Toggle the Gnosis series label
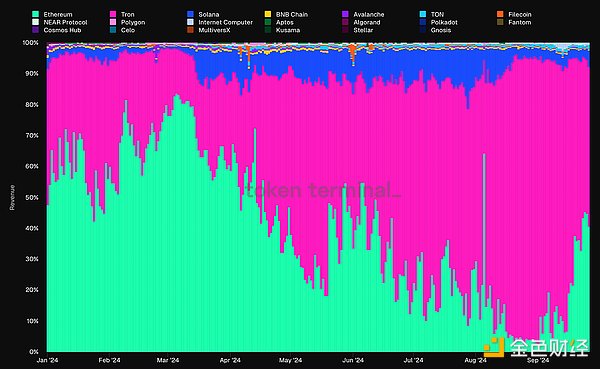 coord(441,30)
